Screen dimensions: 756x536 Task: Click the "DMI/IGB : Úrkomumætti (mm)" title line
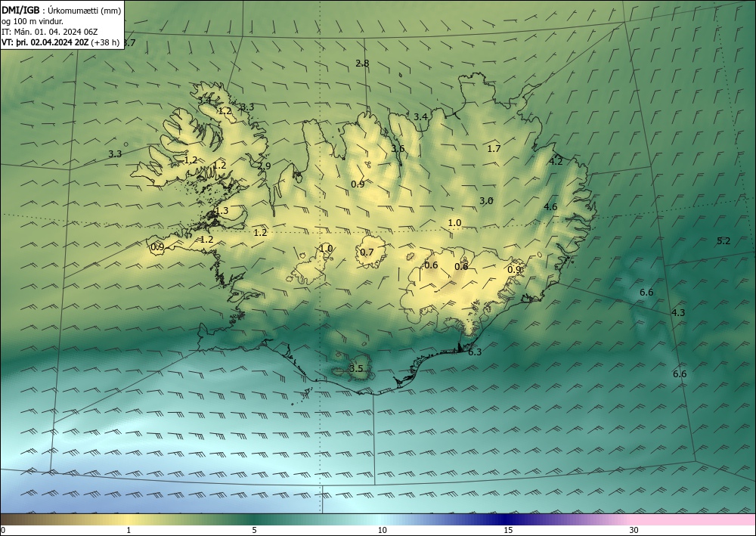(61, 10)
